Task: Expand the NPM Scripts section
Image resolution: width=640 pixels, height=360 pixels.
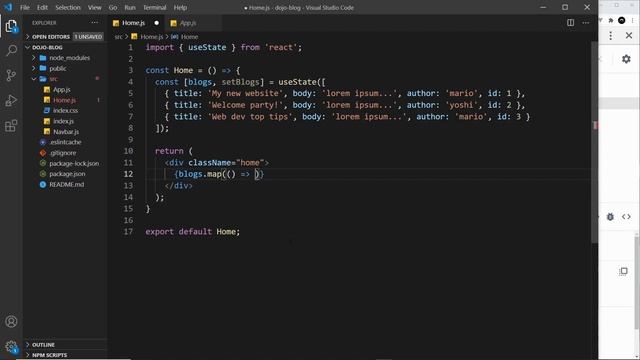Action: click(49, 355)
